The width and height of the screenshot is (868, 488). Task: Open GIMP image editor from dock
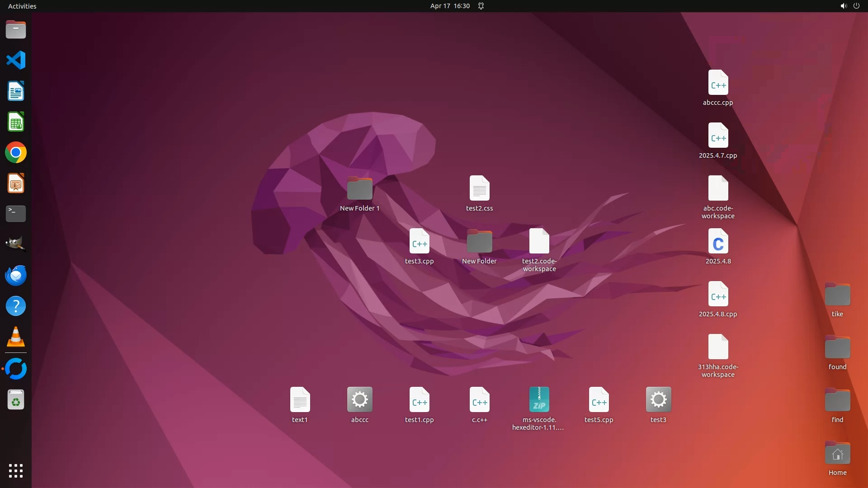pyautogui.click(x=16, y=244)
